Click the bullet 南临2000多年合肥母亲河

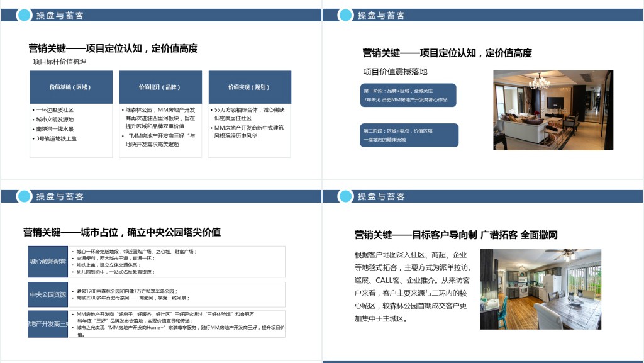click(131, 298)
